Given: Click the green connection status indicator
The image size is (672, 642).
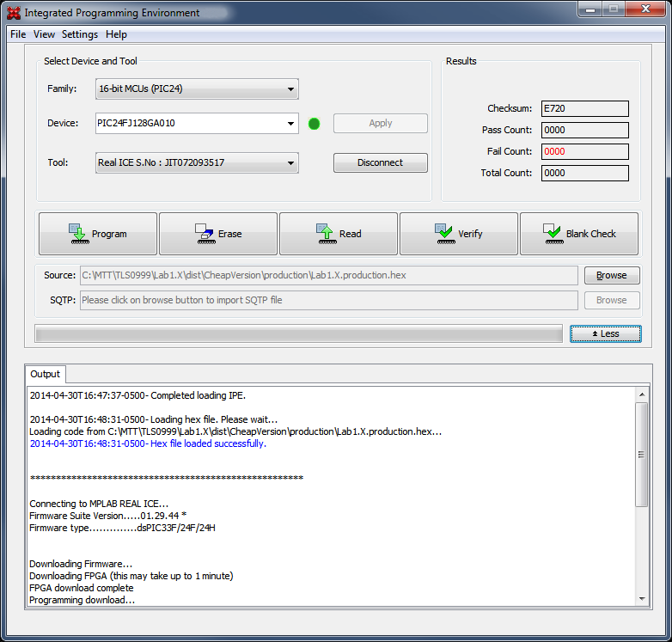Looking at the screenshot, I should tap(314, 124).
